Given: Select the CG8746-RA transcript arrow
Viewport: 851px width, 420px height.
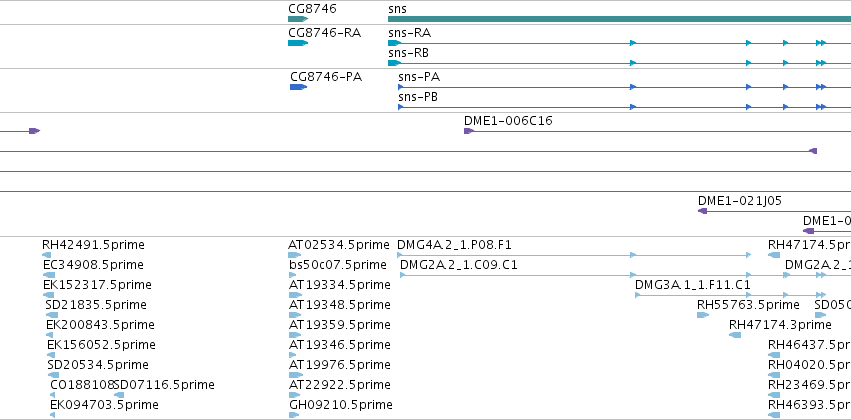Looking at the screenshot, I should (x=298, y=43).
